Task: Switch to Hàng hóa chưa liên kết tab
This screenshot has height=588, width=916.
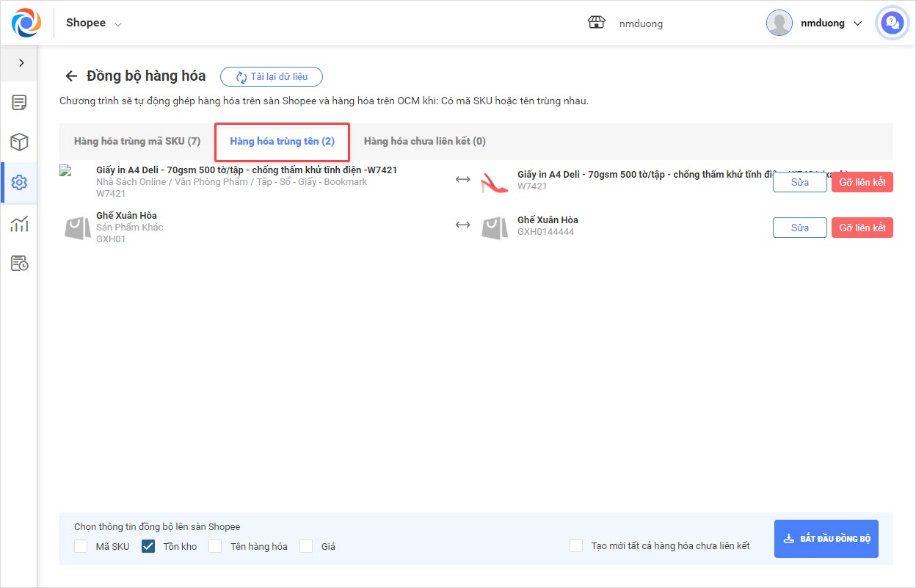Action: [424, 141]
